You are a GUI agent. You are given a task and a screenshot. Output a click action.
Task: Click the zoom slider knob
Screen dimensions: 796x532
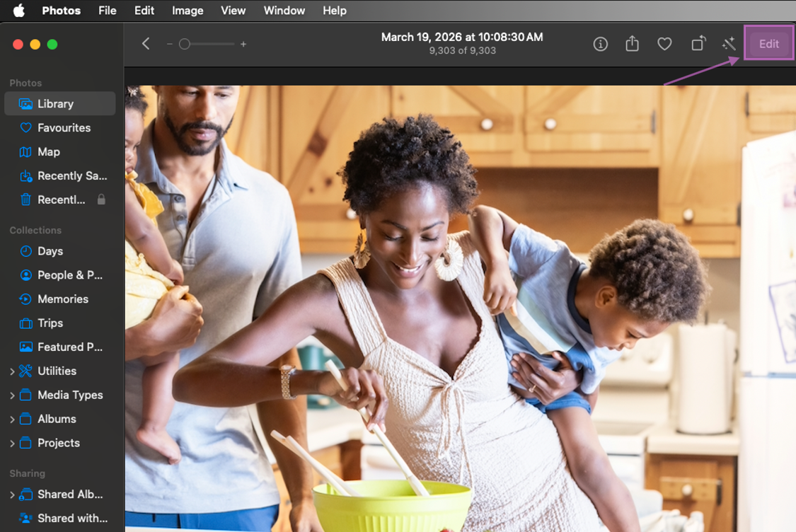[185, 44]
